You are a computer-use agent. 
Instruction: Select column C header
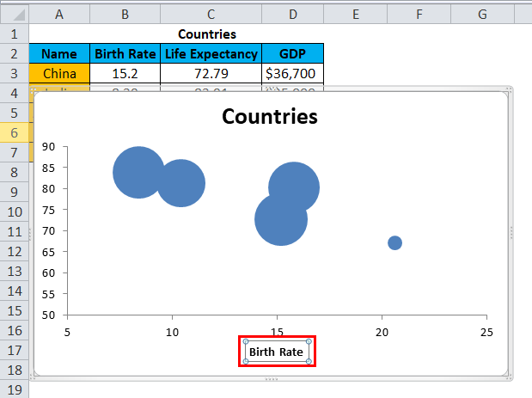211,15
